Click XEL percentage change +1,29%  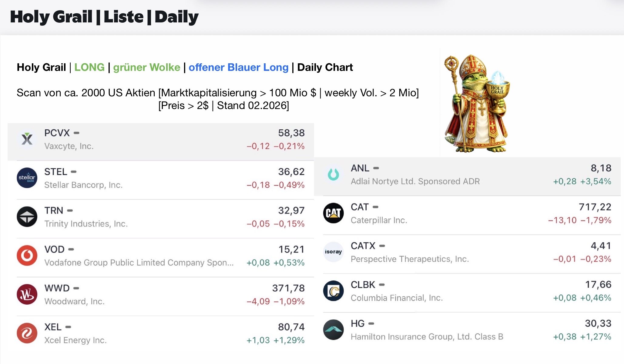click(x=289, y=340)
